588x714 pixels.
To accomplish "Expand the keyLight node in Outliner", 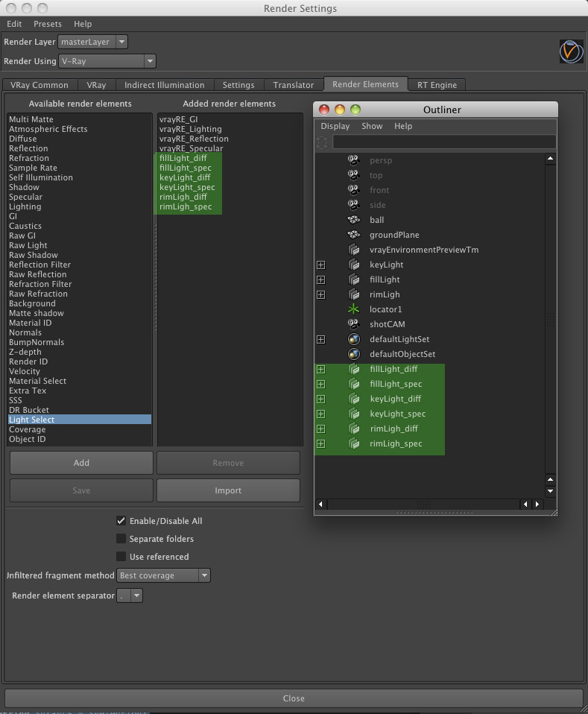I will coord(321,265).
